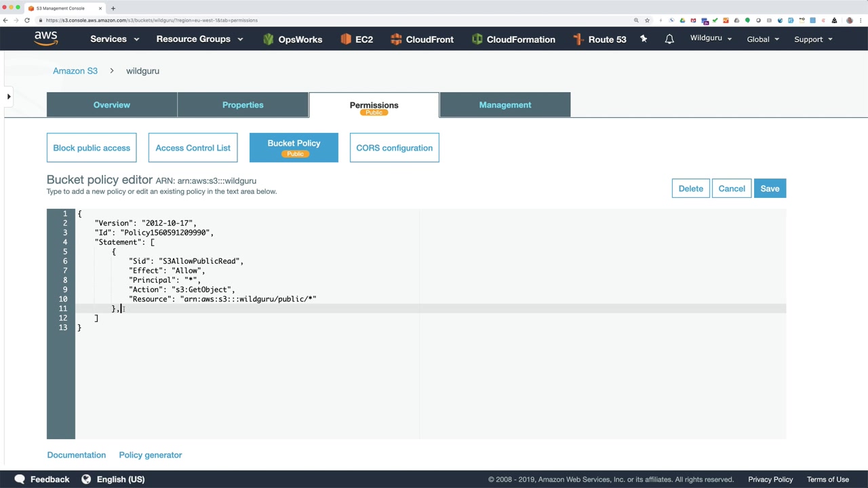Go back in the browser

click(x=5, y=20)
